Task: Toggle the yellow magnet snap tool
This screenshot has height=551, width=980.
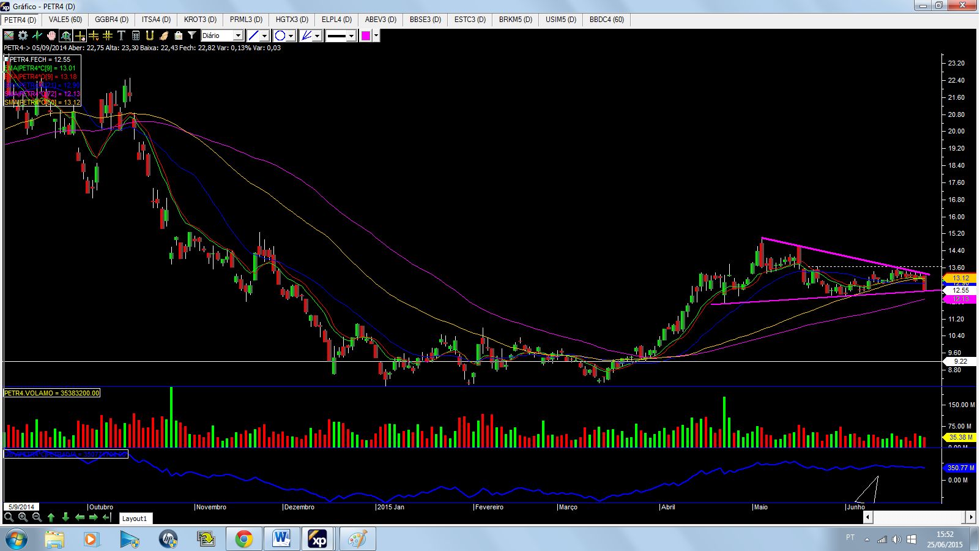Action: (150, 36)
